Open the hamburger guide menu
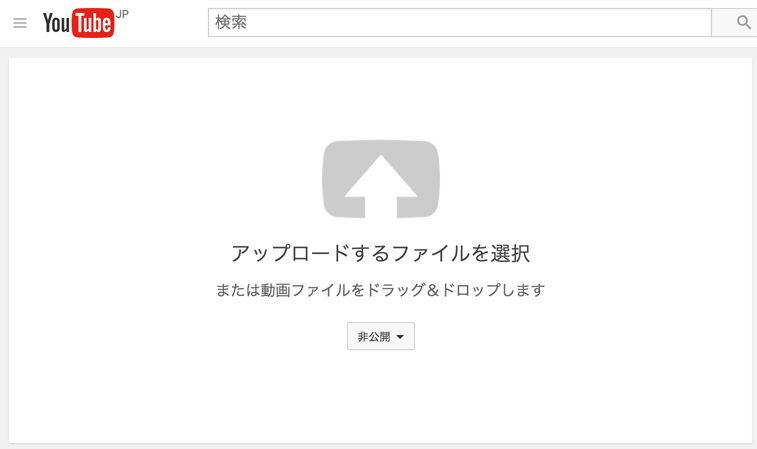 coord(20,23)
